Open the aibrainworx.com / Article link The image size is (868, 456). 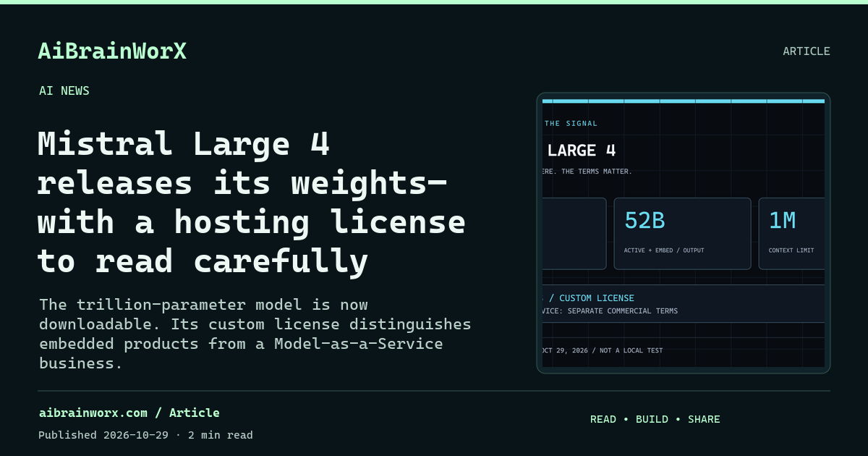click(129, 413)
